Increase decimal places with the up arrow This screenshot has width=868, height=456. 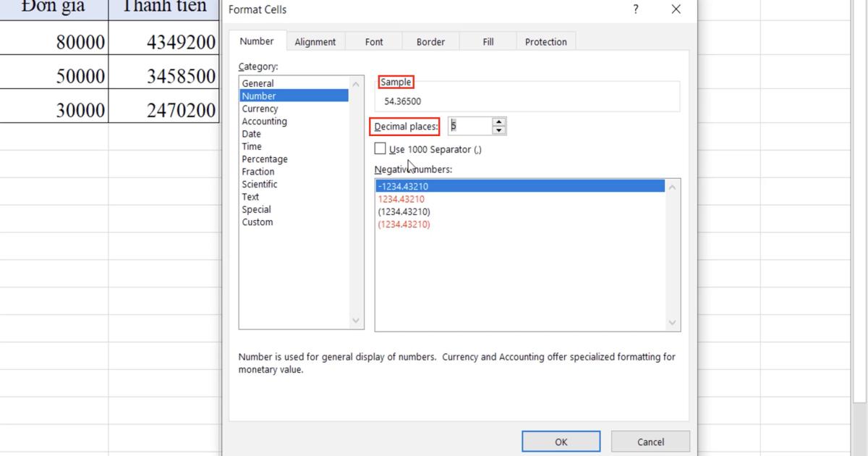499,122
